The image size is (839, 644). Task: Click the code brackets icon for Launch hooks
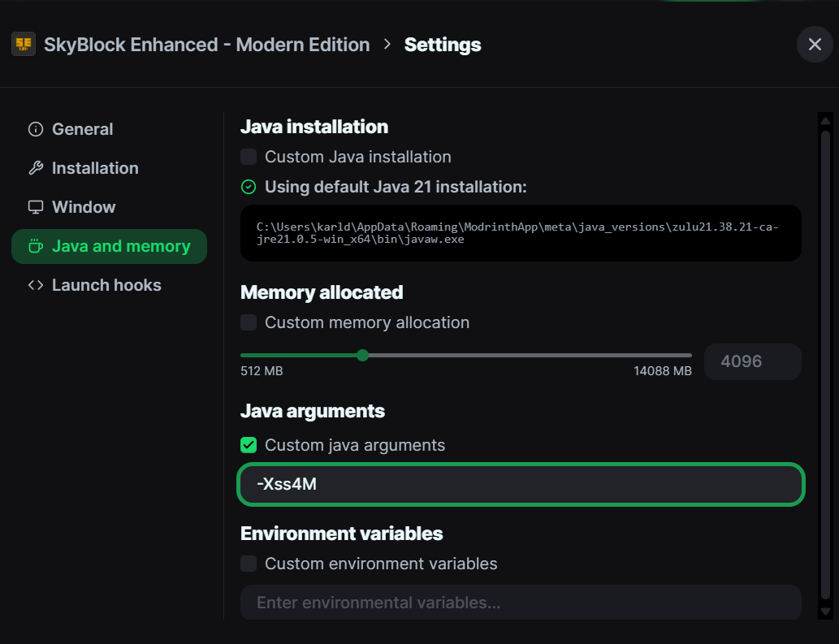(36, 285)
